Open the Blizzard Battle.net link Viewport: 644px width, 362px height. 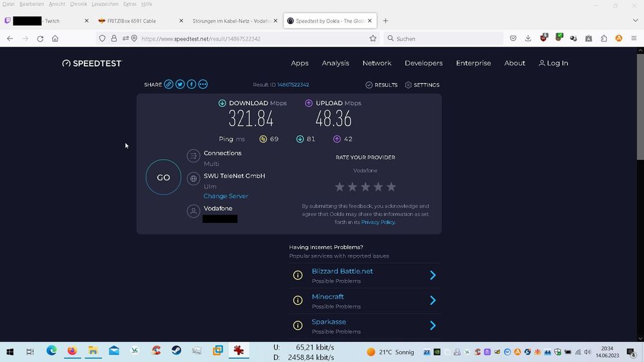[x=342, y=271]
